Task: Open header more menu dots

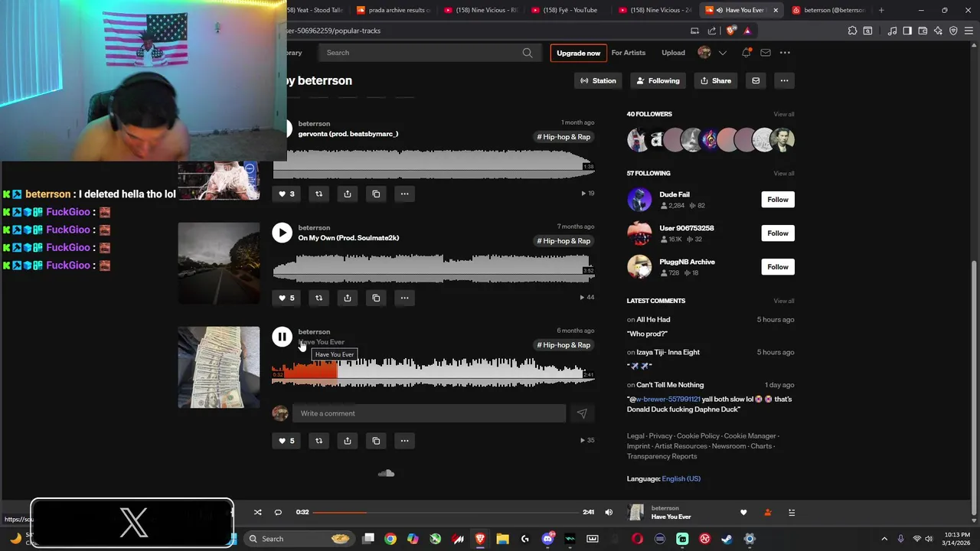Action: (x=785, y=53)
